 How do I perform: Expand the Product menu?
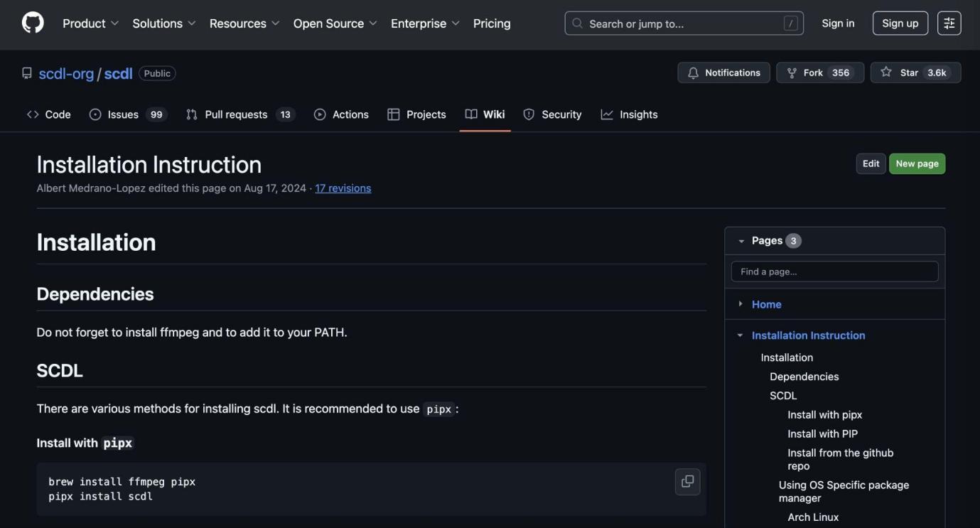click(x=91, y=23)
